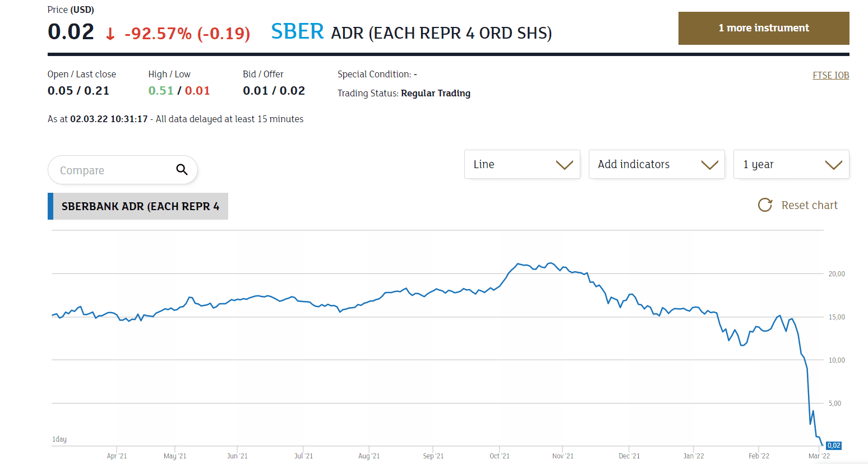Screen dimensions: 868x464
Task: Click the ADR (EACH REPR 4 ORD SHS) title
Action: (x=441, y=33)
